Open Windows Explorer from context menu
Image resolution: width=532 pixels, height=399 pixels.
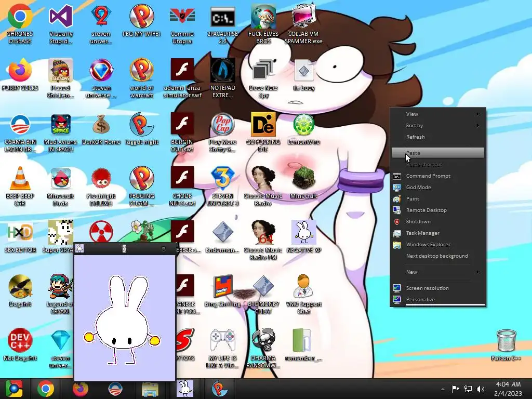point(437,244)
